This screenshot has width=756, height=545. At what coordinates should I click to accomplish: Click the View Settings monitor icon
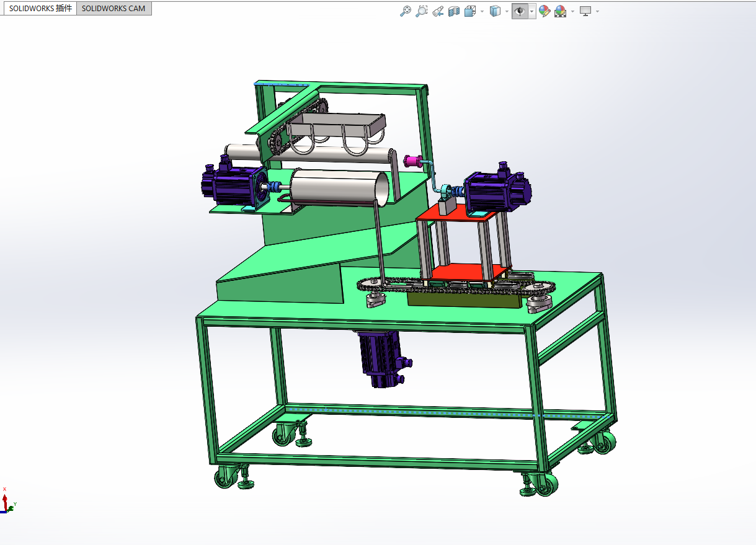[x=585, y=11]
